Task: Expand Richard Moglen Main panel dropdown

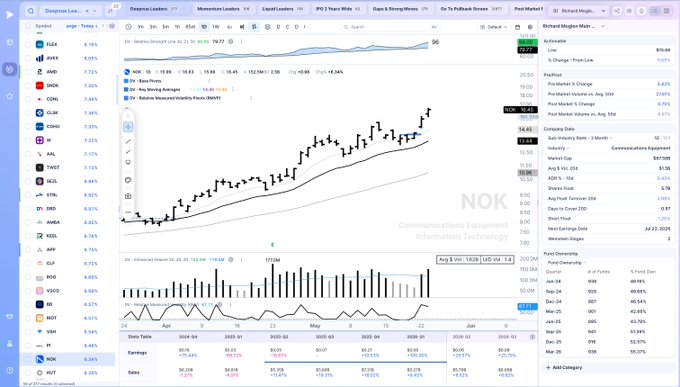Action: pyautogui.click(x=603, y=26)
